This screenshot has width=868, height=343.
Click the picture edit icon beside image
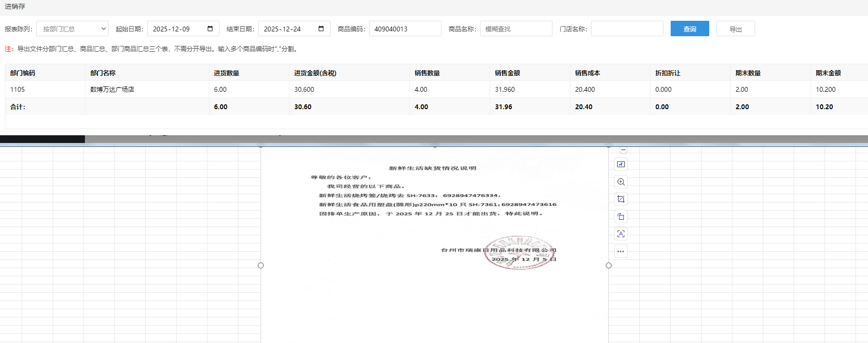[621, 164]
